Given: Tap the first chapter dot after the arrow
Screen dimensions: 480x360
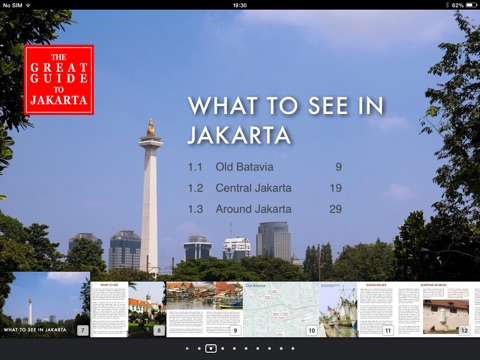Looking at the screenshot, I should [x=199, y=348].
